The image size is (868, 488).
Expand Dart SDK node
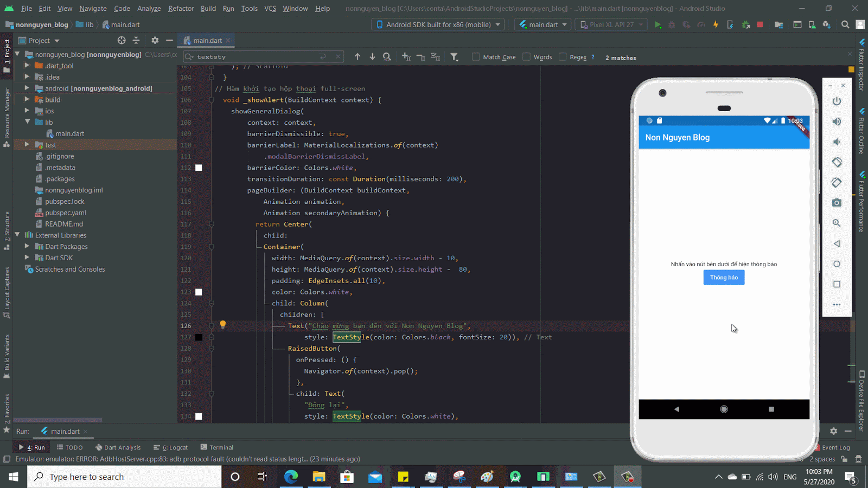[x=27, y=258]
